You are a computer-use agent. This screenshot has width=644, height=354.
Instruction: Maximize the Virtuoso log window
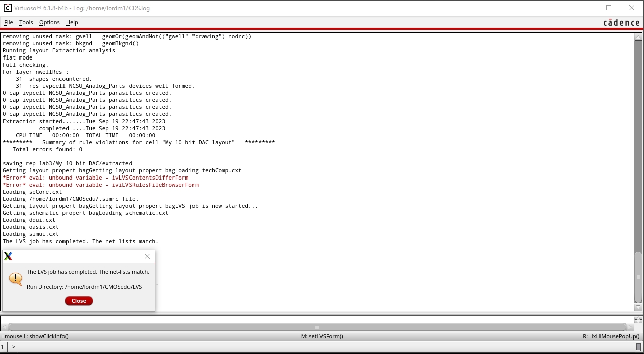point(609,8)
